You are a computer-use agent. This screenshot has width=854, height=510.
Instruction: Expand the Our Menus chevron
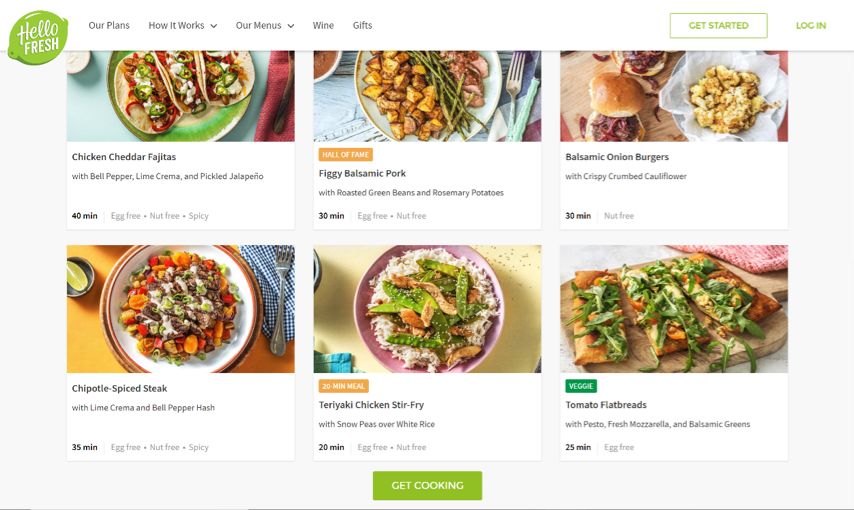[290, 26]
